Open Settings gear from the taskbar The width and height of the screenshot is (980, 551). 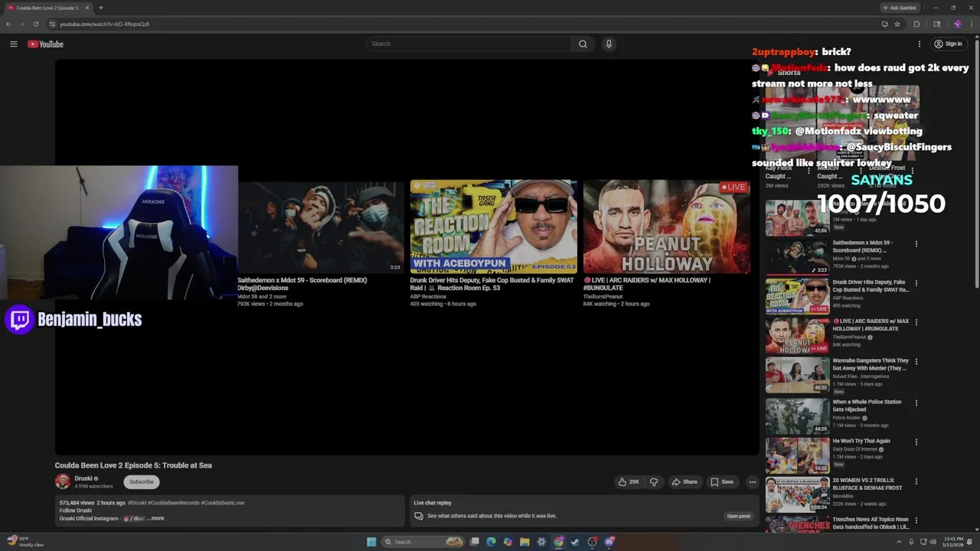point(541,542)
